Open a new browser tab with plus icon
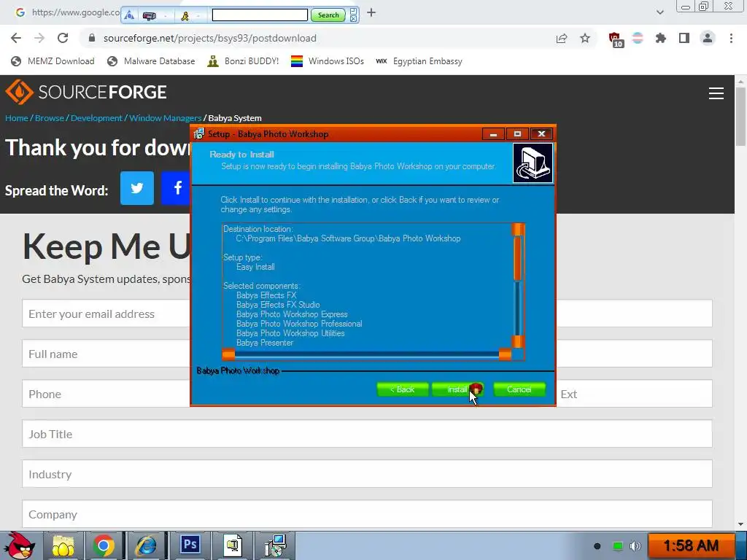 [371, 13]
